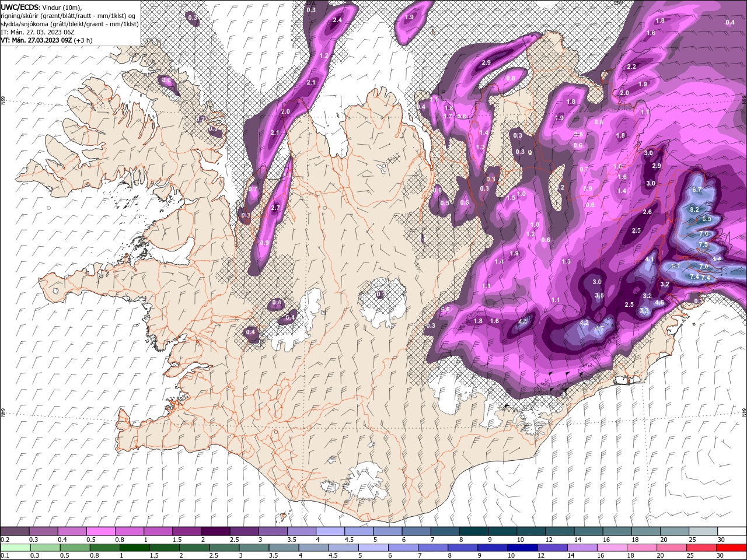This screenshot has height=560, width=747.
Task: Click the 'IT: Mán. 27. 03. 2023 06Z' line
Action: tap(39, 32)
